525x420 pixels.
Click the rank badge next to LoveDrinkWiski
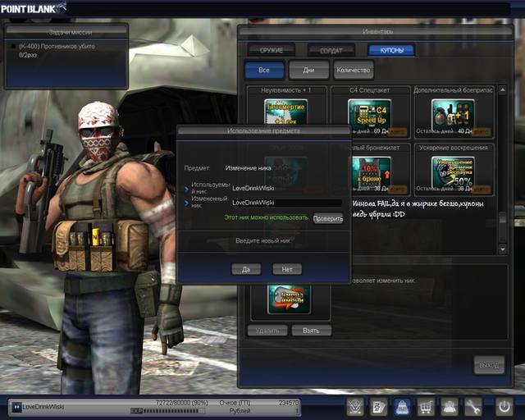pyautogui.click(x=16, y=407)
